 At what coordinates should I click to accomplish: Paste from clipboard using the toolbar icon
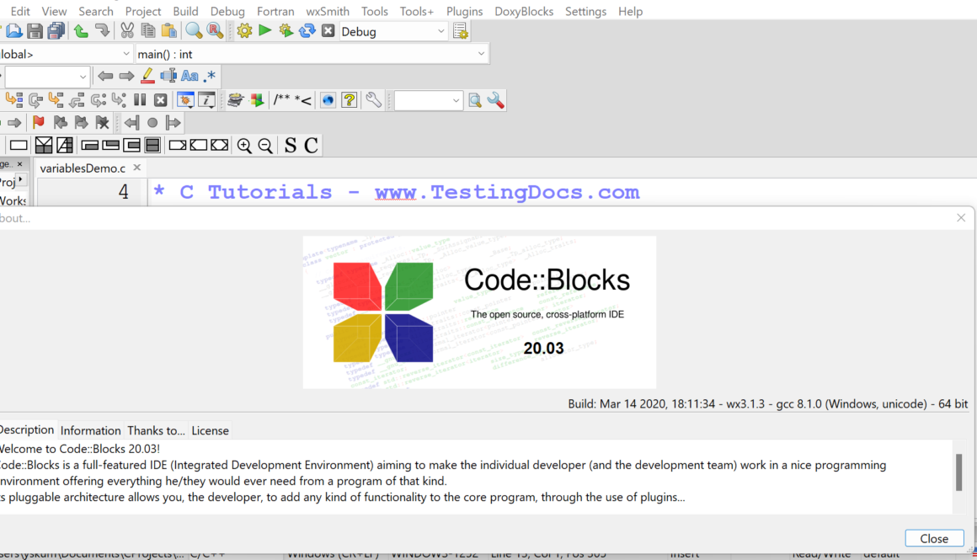click(168, 29)
